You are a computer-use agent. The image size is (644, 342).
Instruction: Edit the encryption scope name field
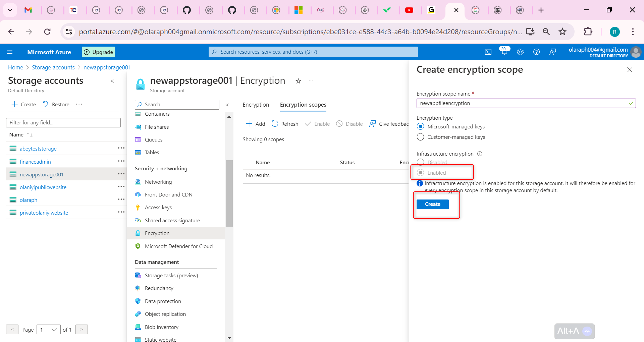pyautogui.click(x=523, y=103)
